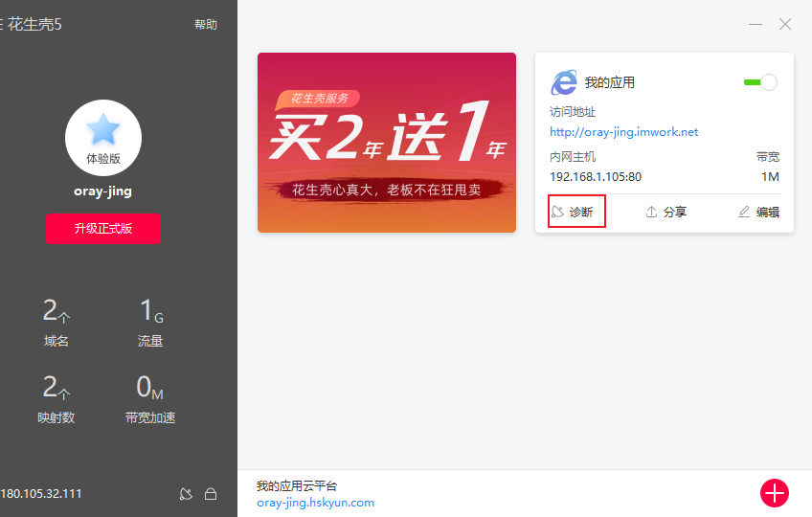Click the blue star 体验版 avatar
The image size is (812, 517).
point(103,138)
